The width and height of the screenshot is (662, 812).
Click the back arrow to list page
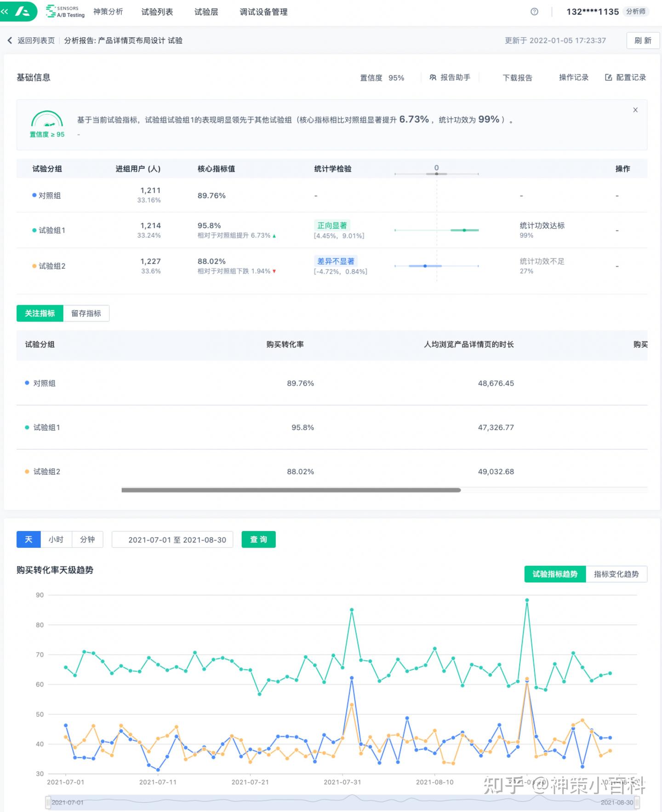(10, 40)
